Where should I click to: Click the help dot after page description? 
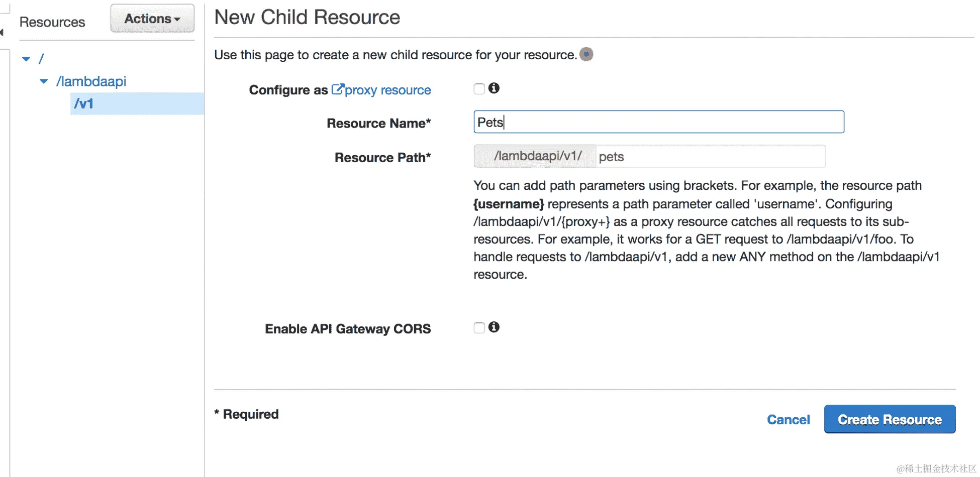tap(586, 54)
